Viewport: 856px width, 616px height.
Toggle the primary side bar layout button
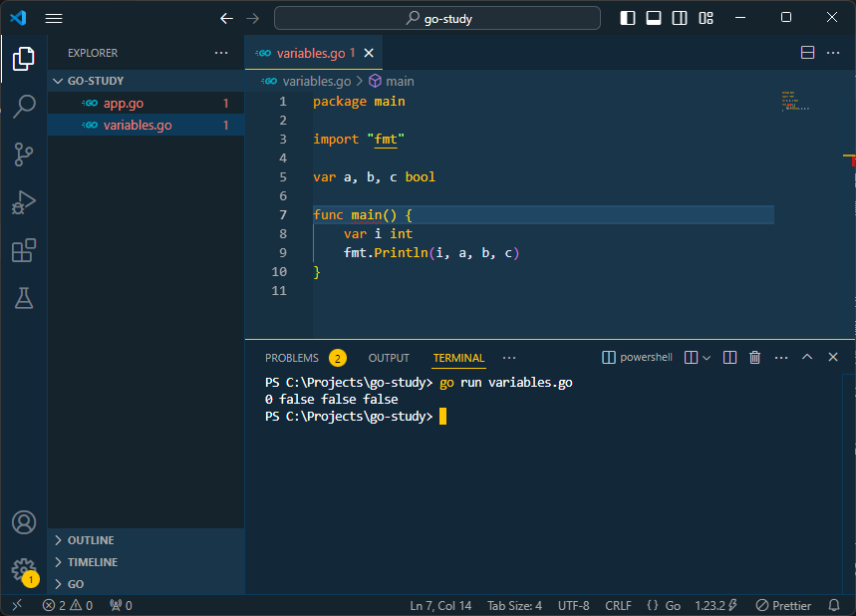coord(628,18)
